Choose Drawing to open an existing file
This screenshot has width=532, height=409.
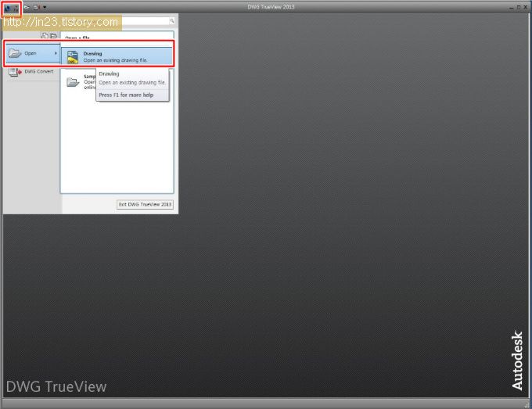point(117,56)
